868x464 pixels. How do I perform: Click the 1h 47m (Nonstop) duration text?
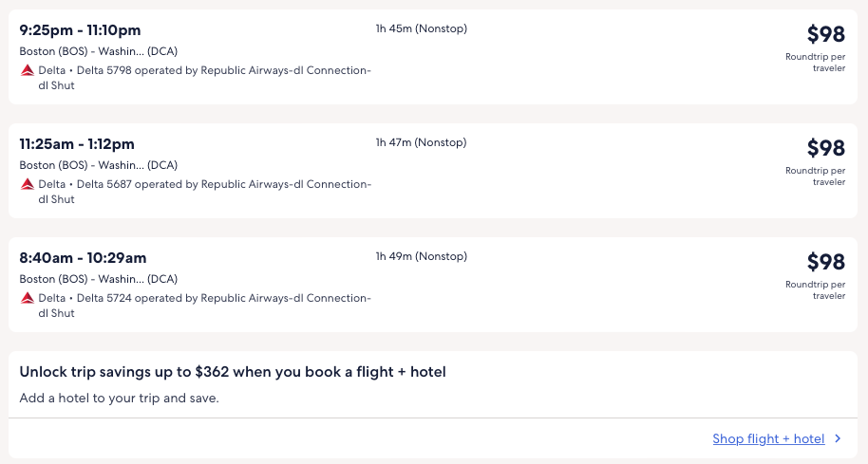tap(421, 142)
